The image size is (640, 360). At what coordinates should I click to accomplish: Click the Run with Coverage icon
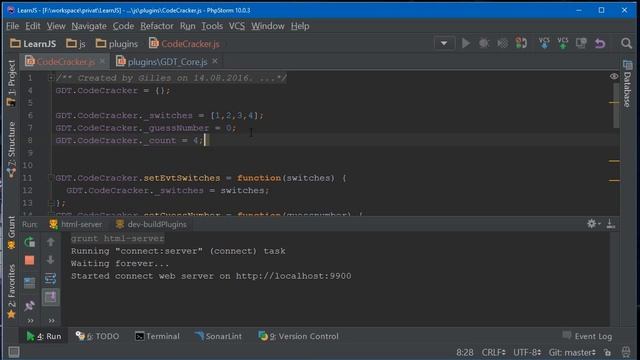coord(502,43)
